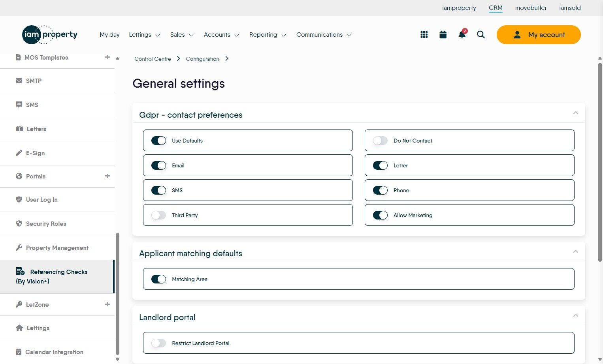The height and width of the screenshot is (364, 603).
Task: Expand Portals with plus icon
Action: pyautogui.click(x=107, y=176)
